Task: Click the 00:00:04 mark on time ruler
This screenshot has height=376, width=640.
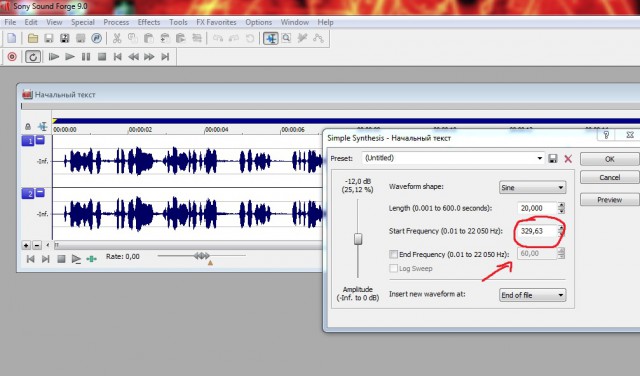Action: tap(216, 129)
